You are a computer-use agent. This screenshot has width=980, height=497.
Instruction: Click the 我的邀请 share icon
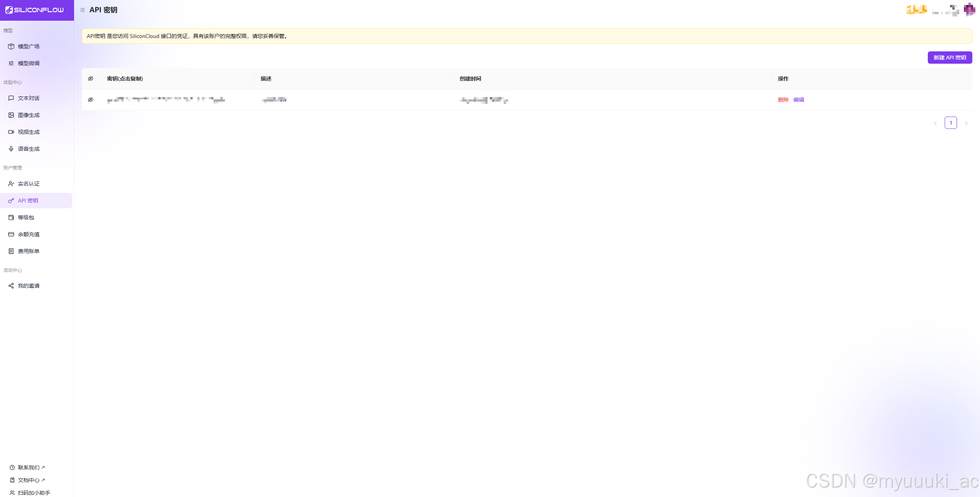(x=11, y=286)
